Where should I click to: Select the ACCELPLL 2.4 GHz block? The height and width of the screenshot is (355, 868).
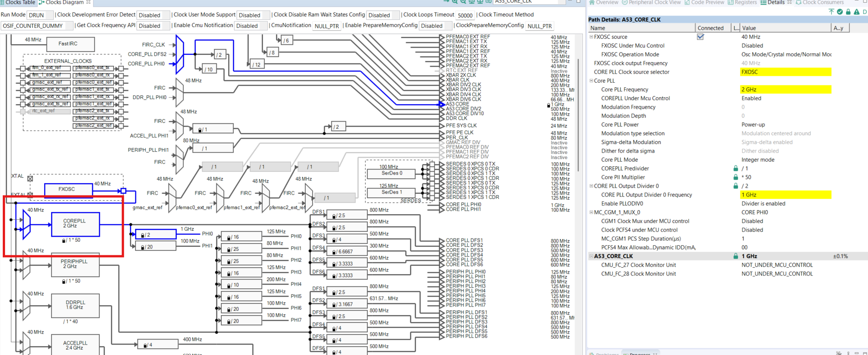pos(75,344)
